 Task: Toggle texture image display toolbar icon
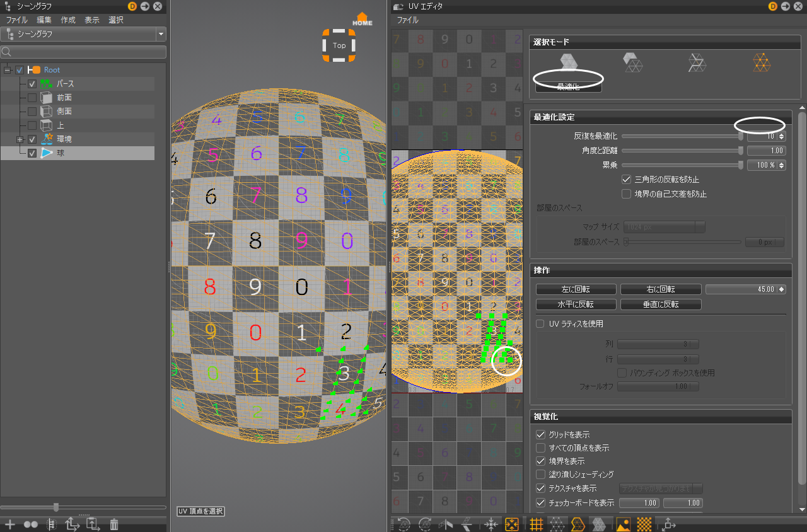623,524
